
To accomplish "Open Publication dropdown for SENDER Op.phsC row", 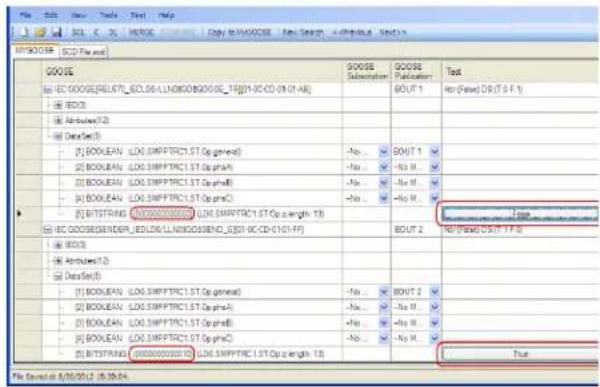I will point(434,338).
